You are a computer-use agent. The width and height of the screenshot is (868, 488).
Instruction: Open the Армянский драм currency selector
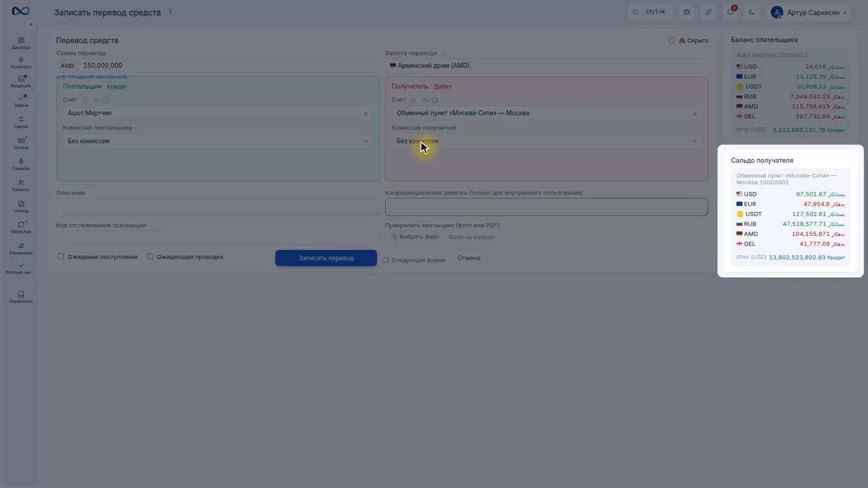coord(546,66)
